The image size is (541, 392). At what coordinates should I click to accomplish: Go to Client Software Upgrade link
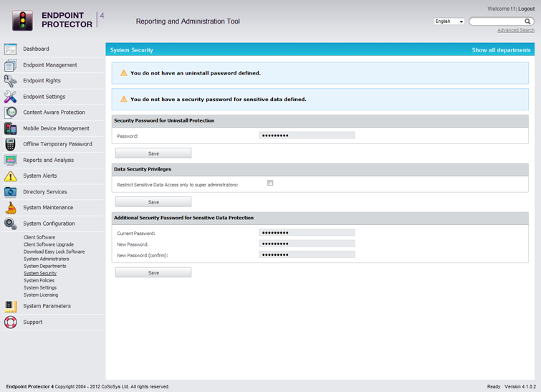[49, 244]
